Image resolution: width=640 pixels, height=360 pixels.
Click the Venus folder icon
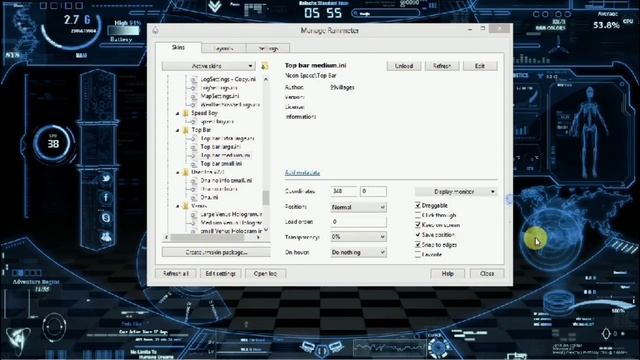coord(186,206)
